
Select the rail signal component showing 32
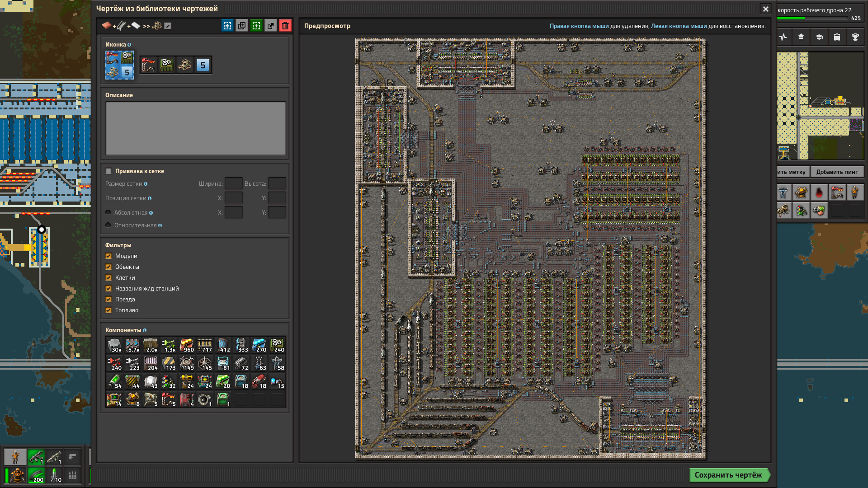coord(169,381)
